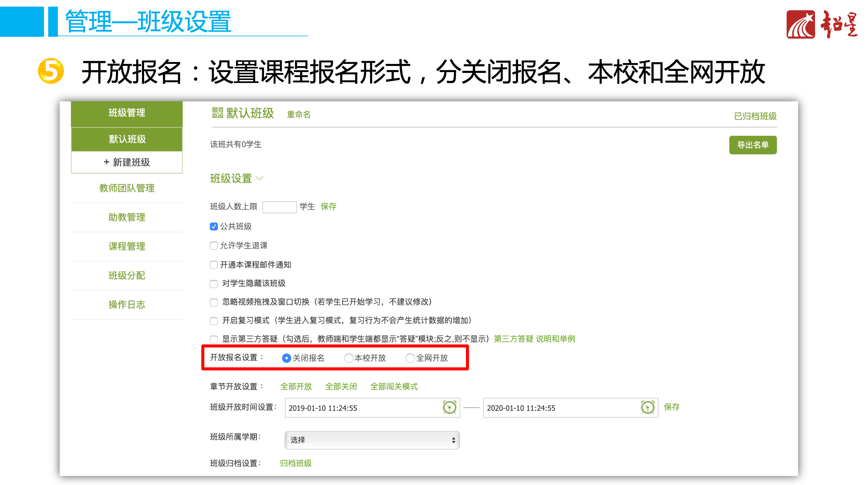Open start time clock picker icon
The image size is (868, 485).
click(x=449, y=407)
